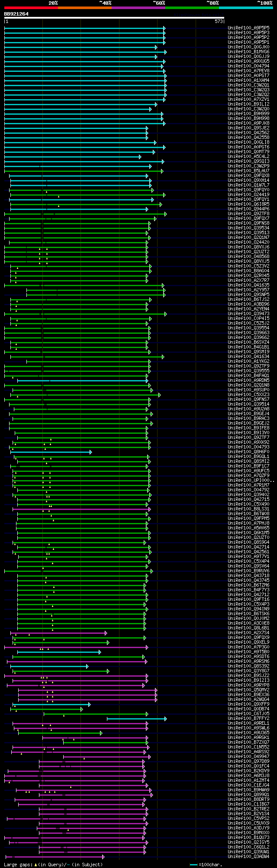
Task: Select hit label UniRef100_A9RDN5
Action: 248,380
